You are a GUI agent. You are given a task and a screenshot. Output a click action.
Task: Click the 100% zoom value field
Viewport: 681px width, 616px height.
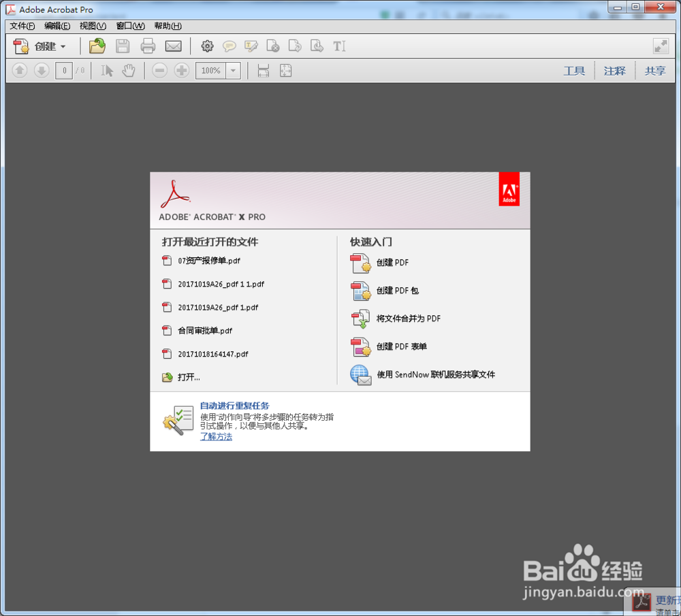pos(210,70)
